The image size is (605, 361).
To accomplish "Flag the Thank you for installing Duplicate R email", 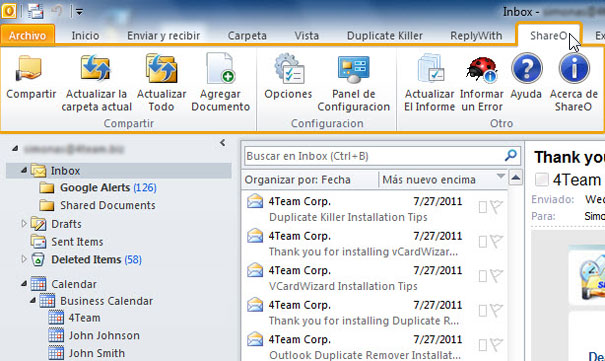I will [497, 310].
